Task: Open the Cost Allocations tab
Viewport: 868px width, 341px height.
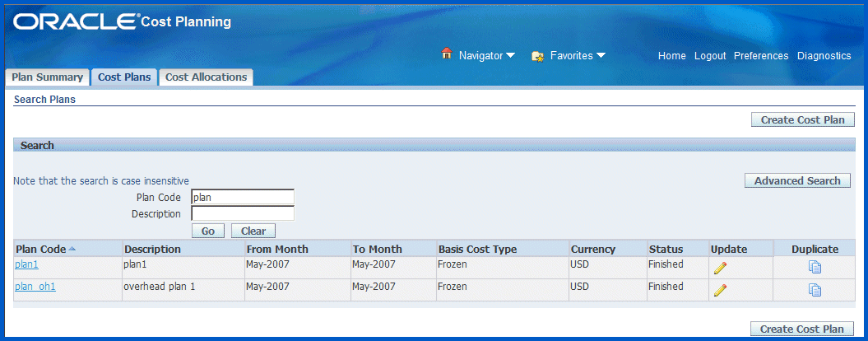Action: click(206, 77)
